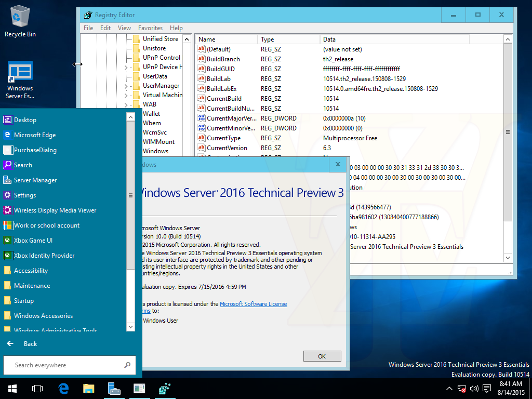
Task: Open the View menu in Registry Editor
Action: [x=124, y=28]
